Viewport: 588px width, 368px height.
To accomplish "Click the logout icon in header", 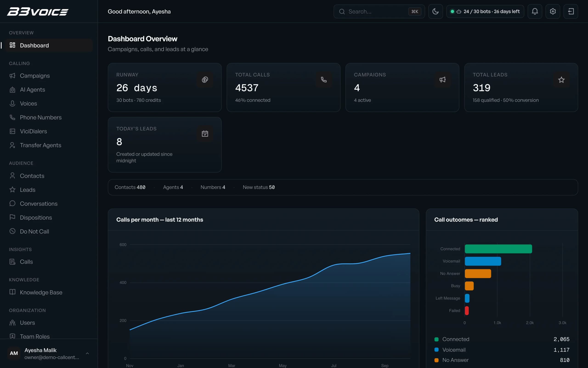I will click(571, 11).
